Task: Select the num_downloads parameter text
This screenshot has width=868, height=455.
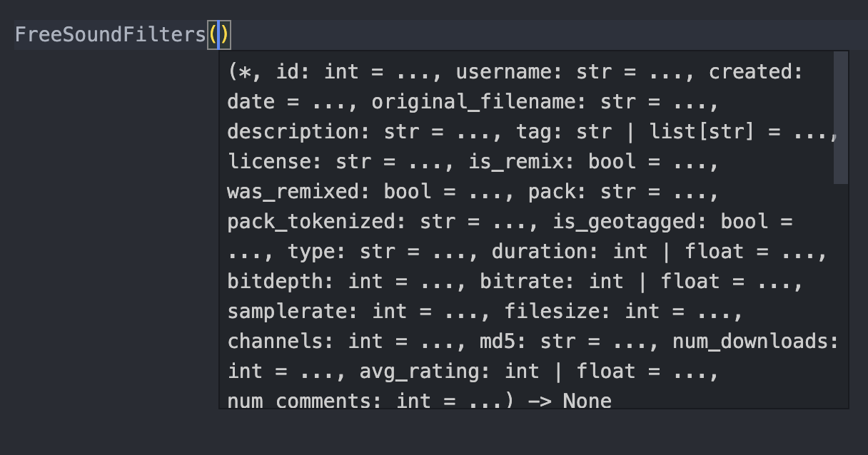Action: 755,342
